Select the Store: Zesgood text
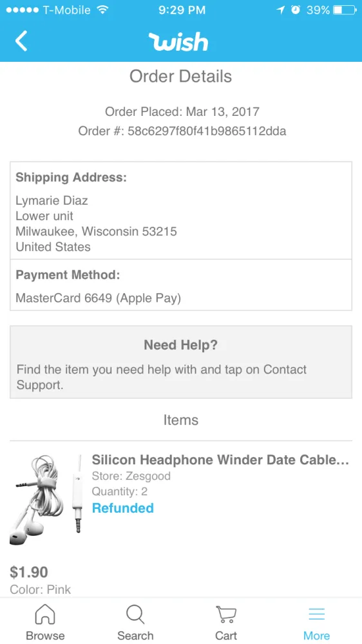Image resolution: width=362 pixels, height=644 pixels. click(131, 476)
